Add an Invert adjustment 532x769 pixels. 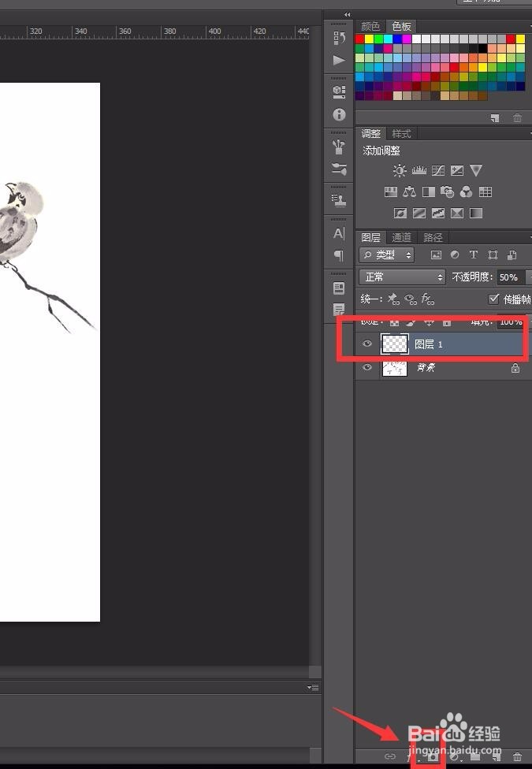pos(400,214)
